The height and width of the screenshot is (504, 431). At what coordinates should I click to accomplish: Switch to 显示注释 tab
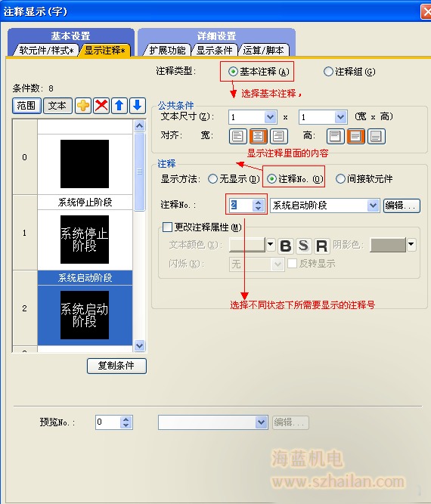(x=105, y=50)
